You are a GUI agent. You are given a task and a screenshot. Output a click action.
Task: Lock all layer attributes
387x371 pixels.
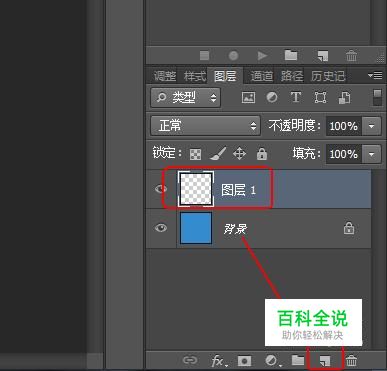[262, 154]
